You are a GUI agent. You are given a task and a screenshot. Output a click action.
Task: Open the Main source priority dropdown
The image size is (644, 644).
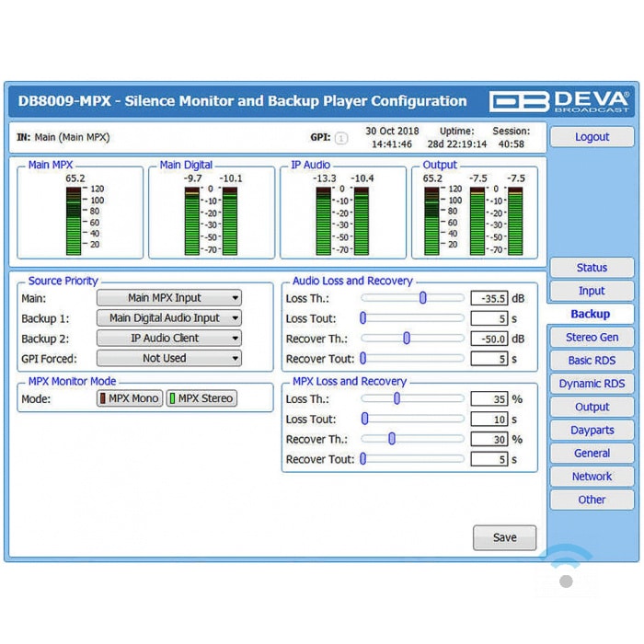[x=169, y=298]
